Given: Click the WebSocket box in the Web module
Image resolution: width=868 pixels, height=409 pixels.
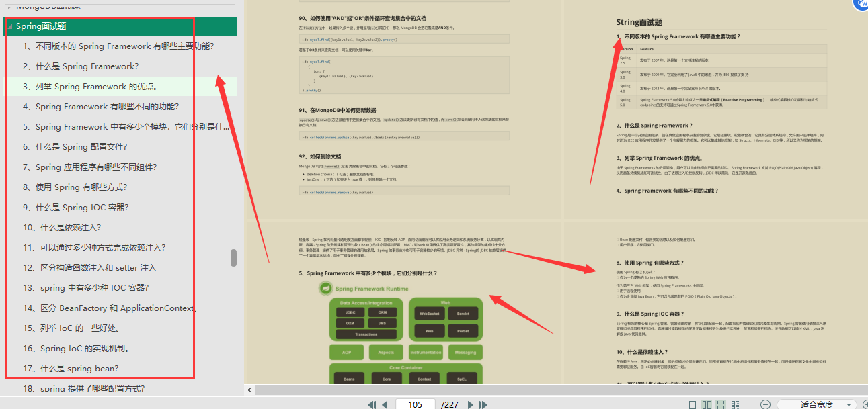Looking at the screenshot, I should 429,314.
